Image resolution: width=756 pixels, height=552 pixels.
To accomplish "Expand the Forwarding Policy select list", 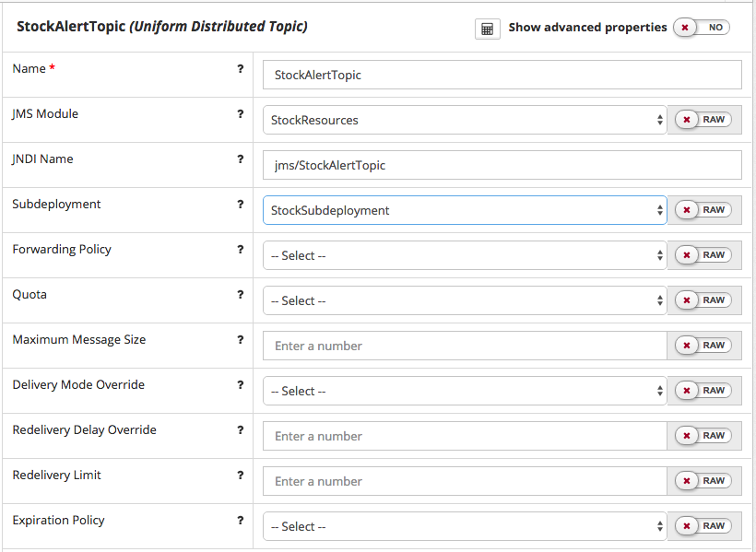I will point(464,255).
